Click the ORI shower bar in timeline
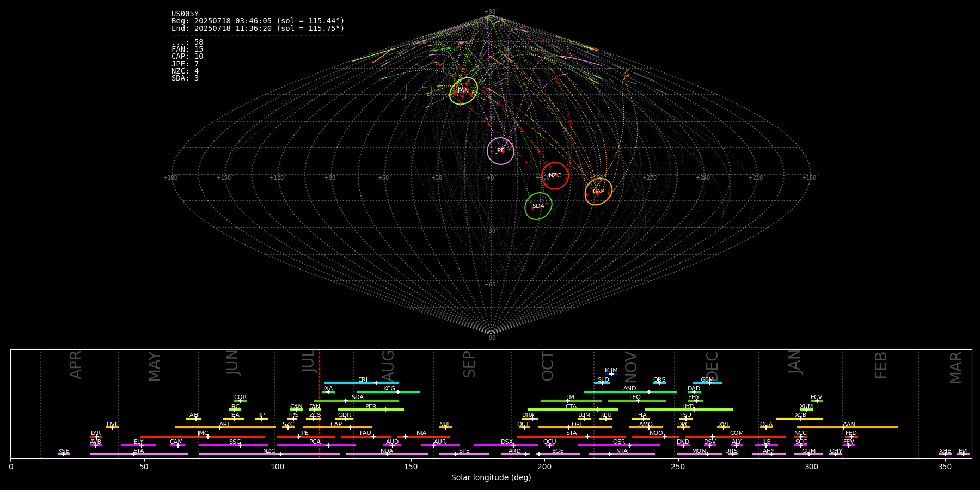Screen dimensions: 980x490 (x=575, y=427)
